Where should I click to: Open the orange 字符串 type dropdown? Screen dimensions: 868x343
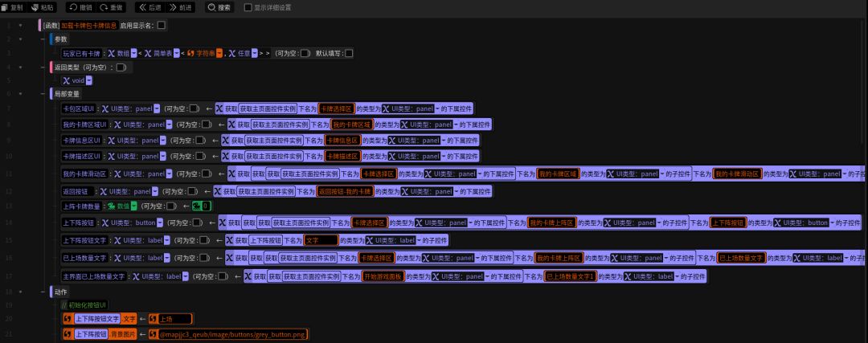click(219, 54)
